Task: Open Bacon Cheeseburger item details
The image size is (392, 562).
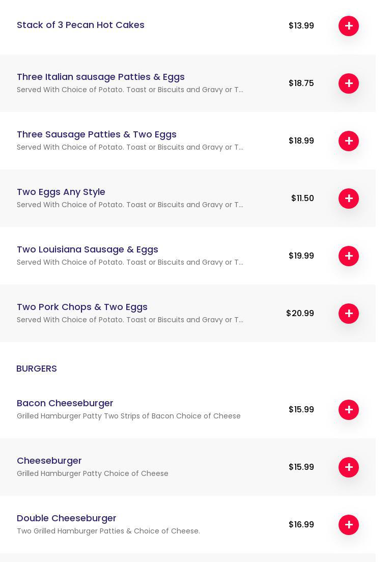Action: point(65,403)
